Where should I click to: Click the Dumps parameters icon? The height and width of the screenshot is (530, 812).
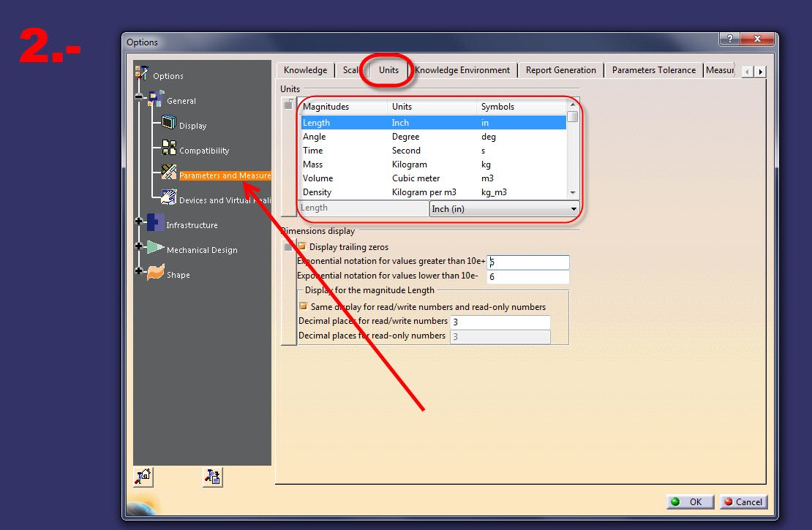(212, 477)
